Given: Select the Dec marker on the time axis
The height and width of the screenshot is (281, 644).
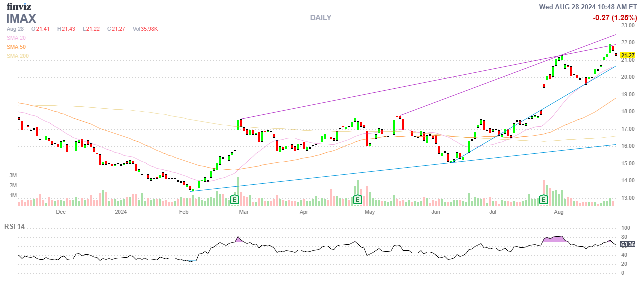Looking at the screenshot, I should click(x=61, y=212).
